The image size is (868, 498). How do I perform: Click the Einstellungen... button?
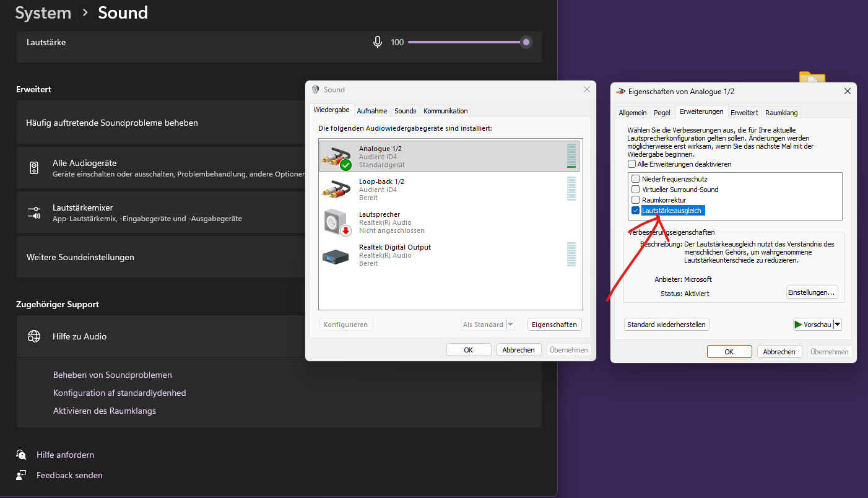(812, 292)
